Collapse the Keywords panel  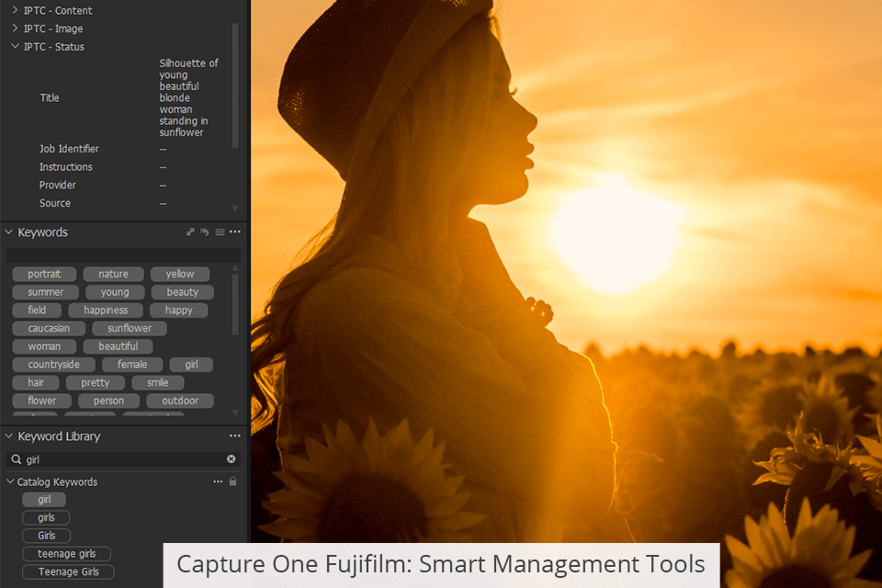(9, 232)
